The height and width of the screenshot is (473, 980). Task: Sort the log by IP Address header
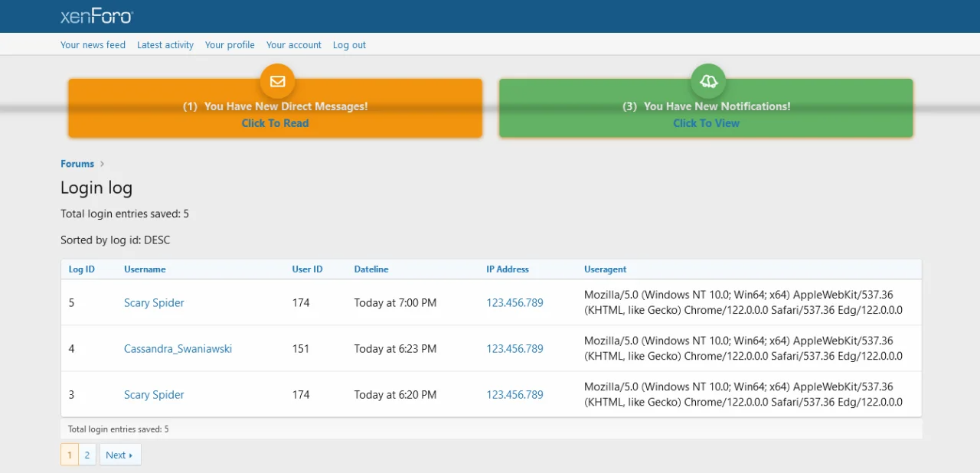(508, 269)
